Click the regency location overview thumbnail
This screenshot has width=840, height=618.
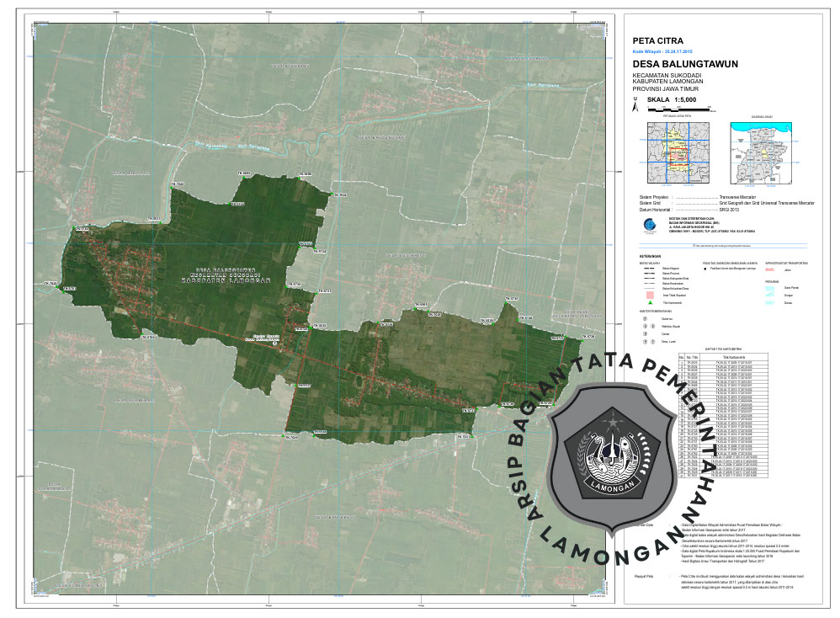click(x=761, y=152)
